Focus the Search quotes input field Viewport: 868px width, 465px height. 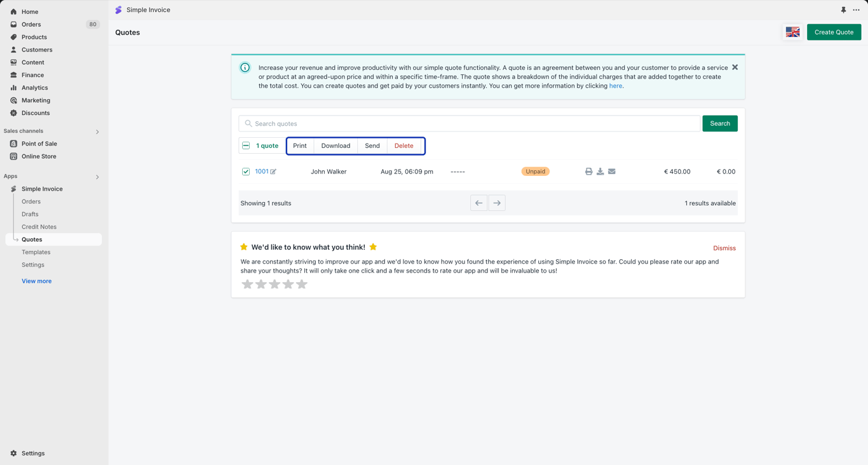pyautogui.click(x=470, y=123)
